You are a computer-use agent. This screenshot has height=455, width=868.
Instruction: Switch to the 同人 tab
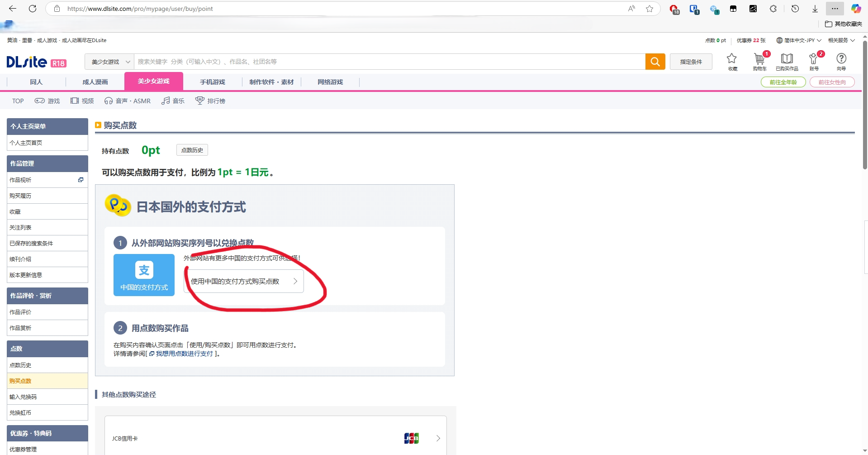[x=36, y=82]
